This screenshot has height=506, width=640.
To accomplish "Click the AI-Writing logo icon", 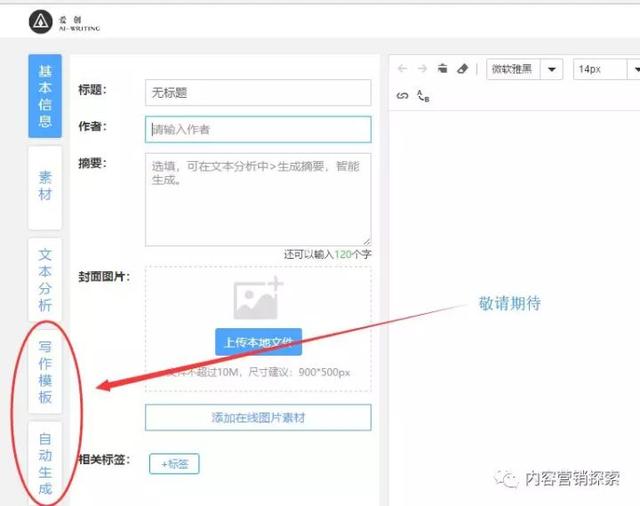I will [40, 22].
